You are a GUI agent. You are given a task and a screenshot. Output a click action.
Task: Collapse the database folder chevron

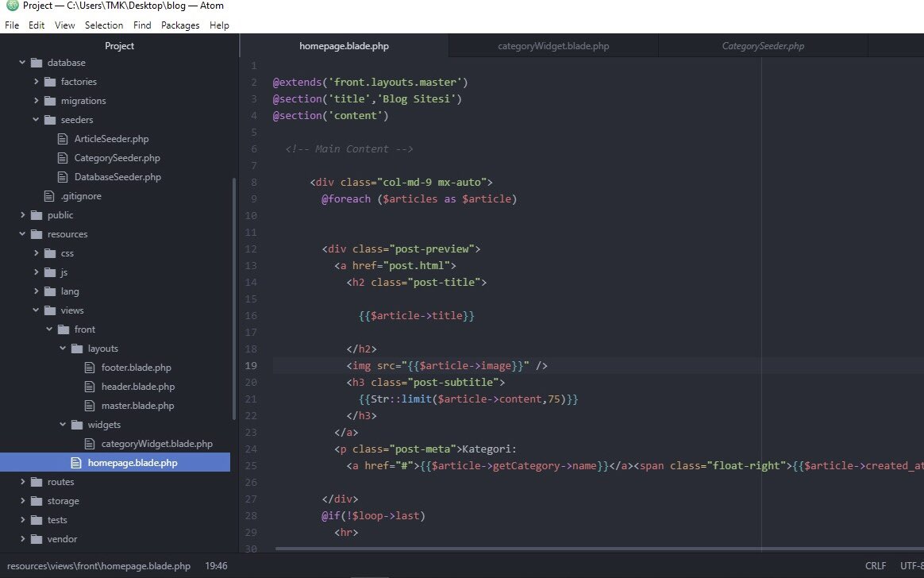pos(22,62)
